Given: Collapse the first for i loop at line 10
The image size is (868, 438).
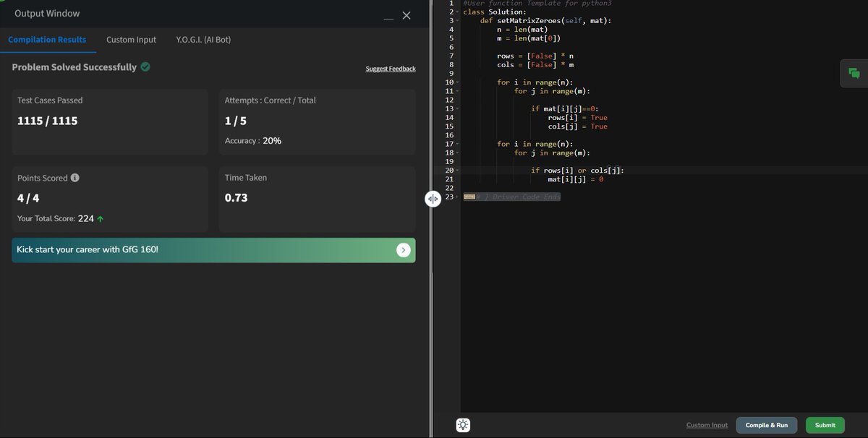Looking at the screenshot, I should click(458, 82).
